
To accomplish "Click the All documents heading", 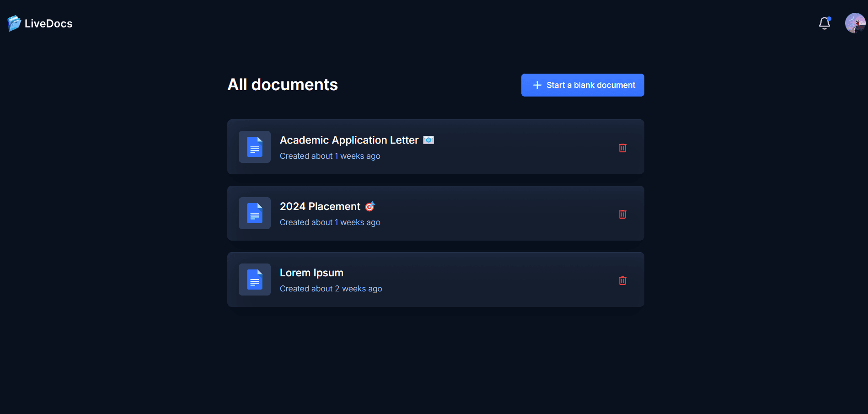I will [x=283, y=85].
